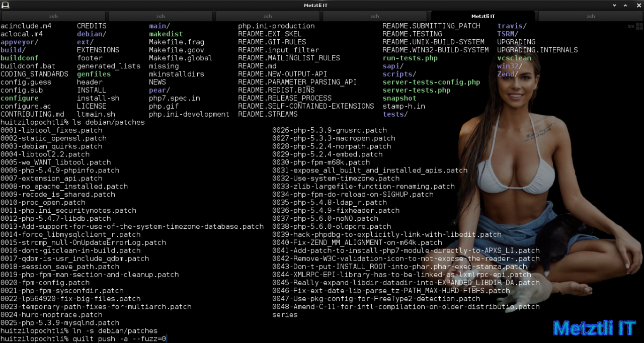The width and height of the screenshot is (644, 343).
Task: Click 0034-php-fpm-do-reload-on-SIGHUP.patch
Action: click(353, 195)
